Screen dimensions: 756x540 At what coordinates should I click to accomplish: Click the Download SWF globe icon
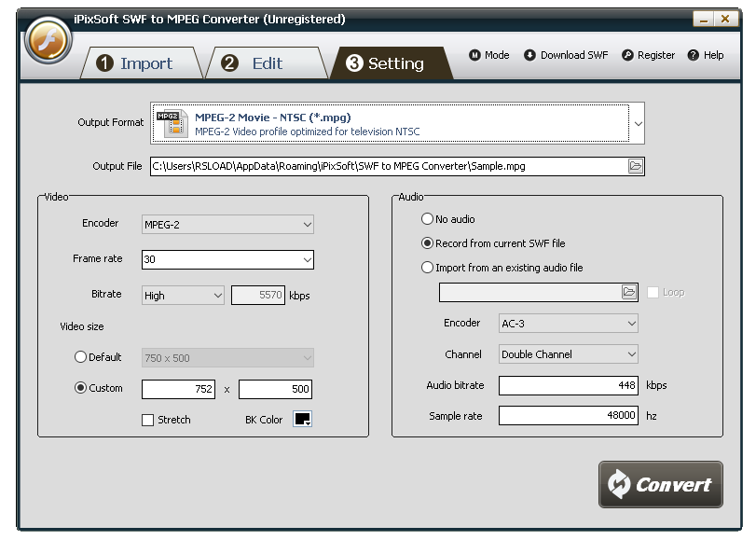(530, 55)
